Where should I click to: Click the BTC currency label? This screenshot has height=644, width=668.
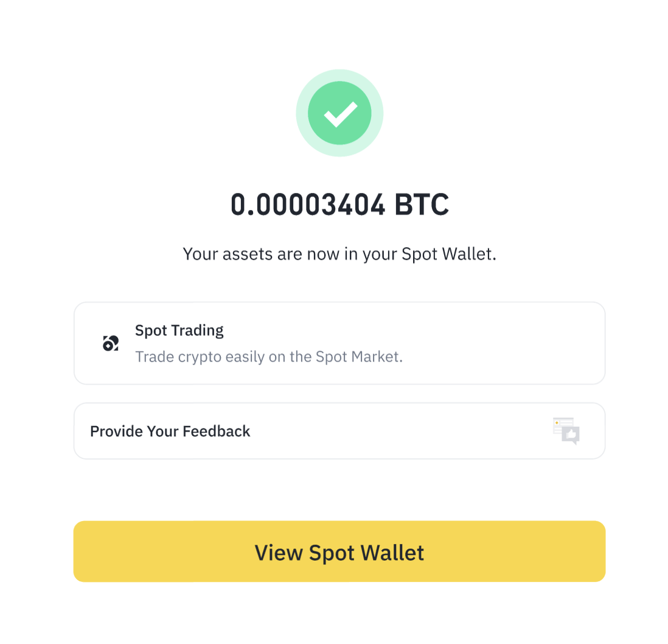tap(422, 205)
